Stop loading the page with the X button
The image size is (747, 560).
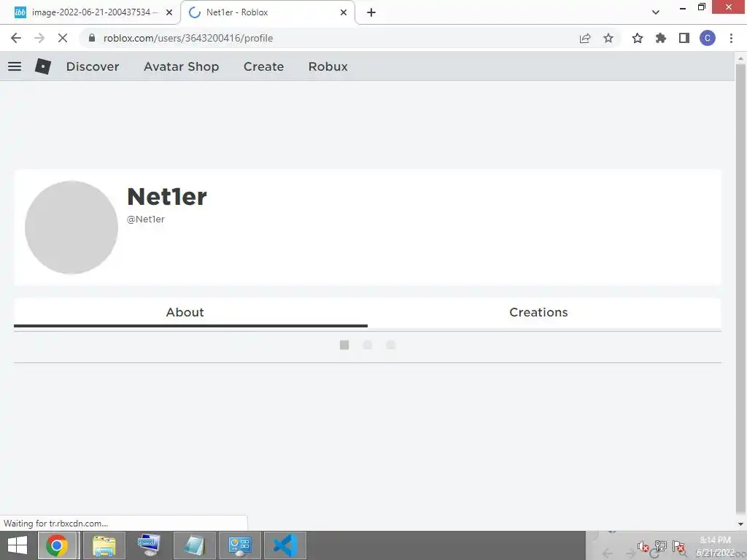[63, 38]
